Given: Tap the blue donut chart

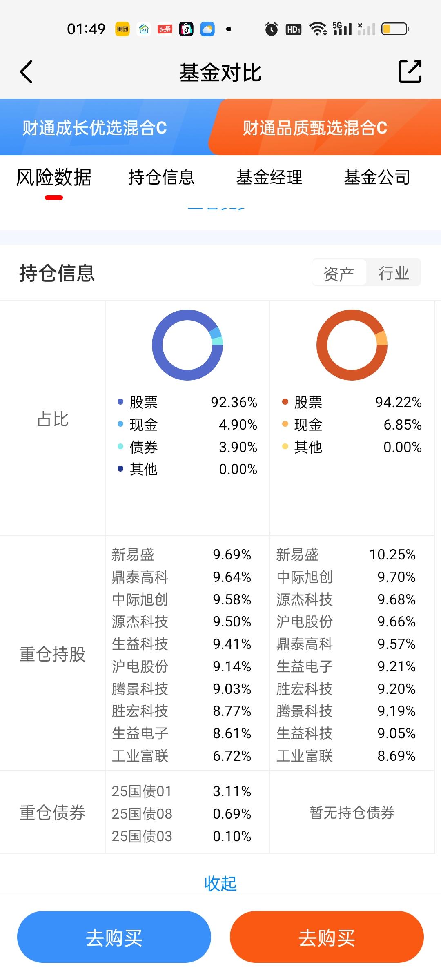Looking at the screenshot, I should point(187,345).
